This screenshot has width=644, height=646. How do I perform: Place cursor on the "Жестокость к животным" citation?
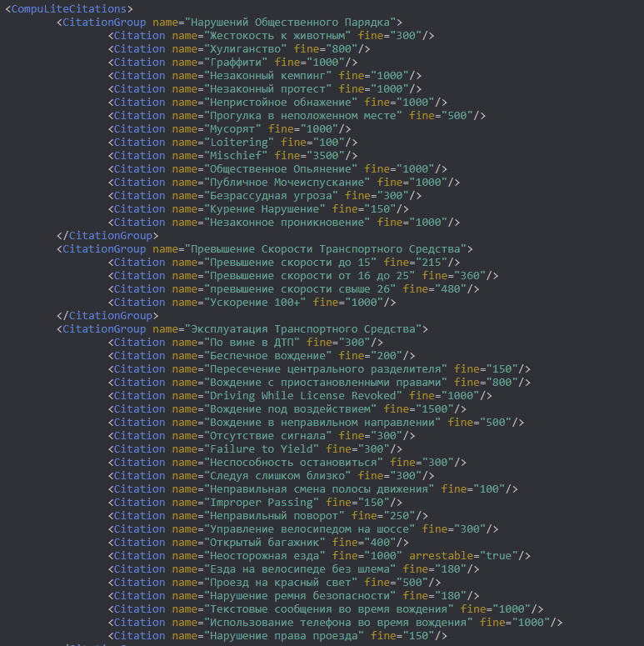tap(277, 36)
